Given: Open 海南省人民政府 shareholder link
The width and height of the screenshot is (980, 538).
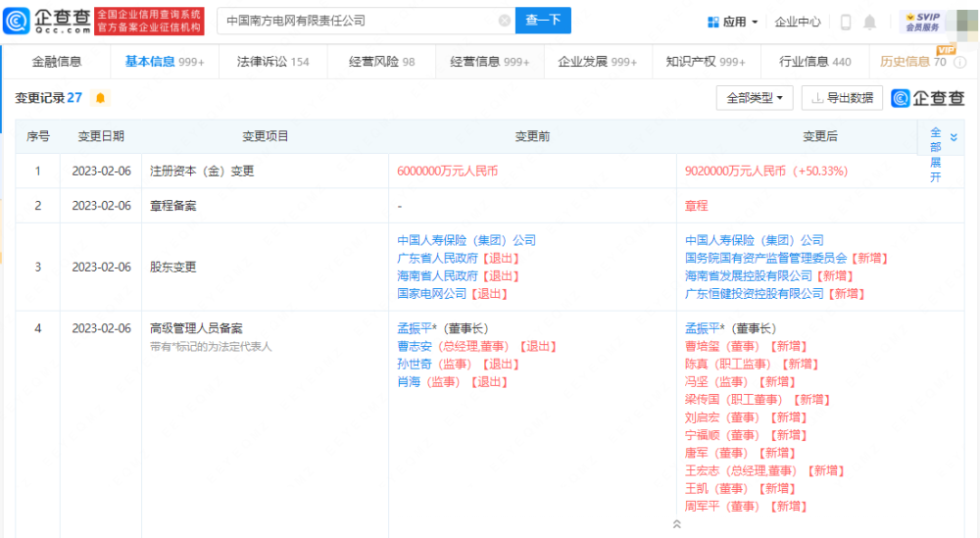Looking at the screenshot, I should [x=437, y=275].
